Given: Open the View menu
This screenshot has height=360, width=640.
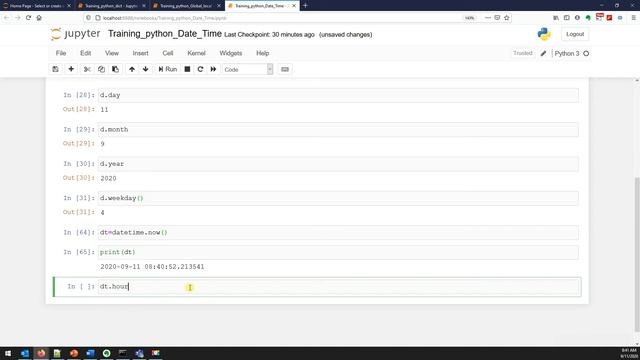Looking at the screenshot, I should 111,53.
